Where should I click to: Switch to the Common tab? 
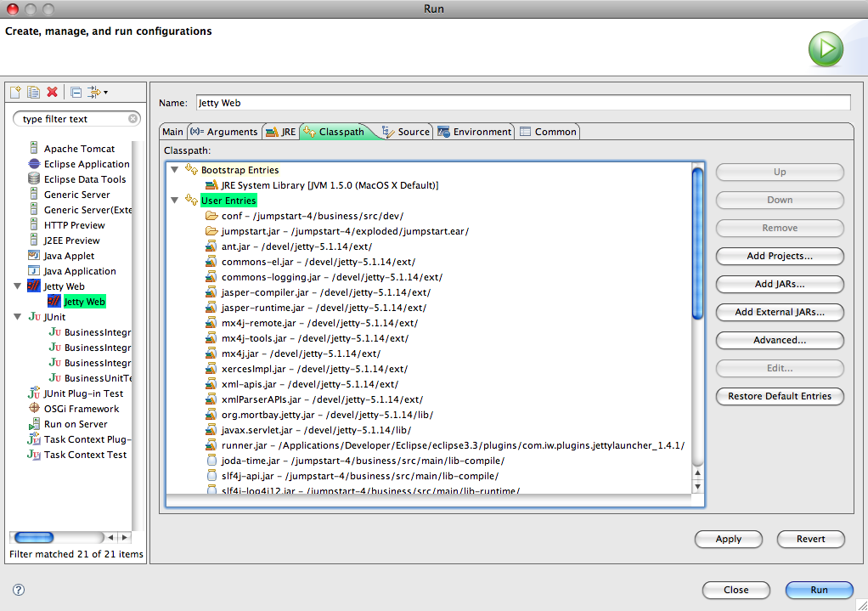pyautogui.click(x=548, y=132)
